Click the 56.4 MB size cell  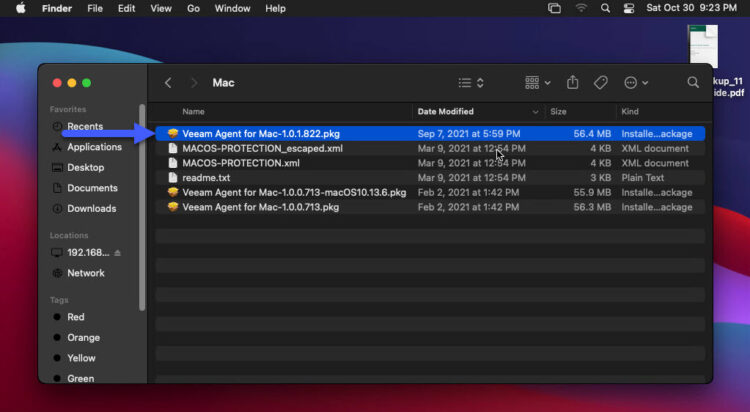pyautogui.click(x=592, y=134)
